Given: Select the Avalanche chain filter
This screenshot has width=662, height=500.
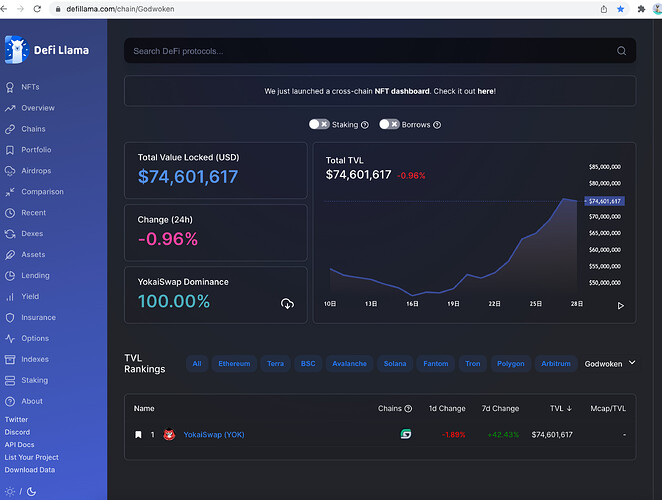Looking at the screenshot, I should click(x=350, y=364).
